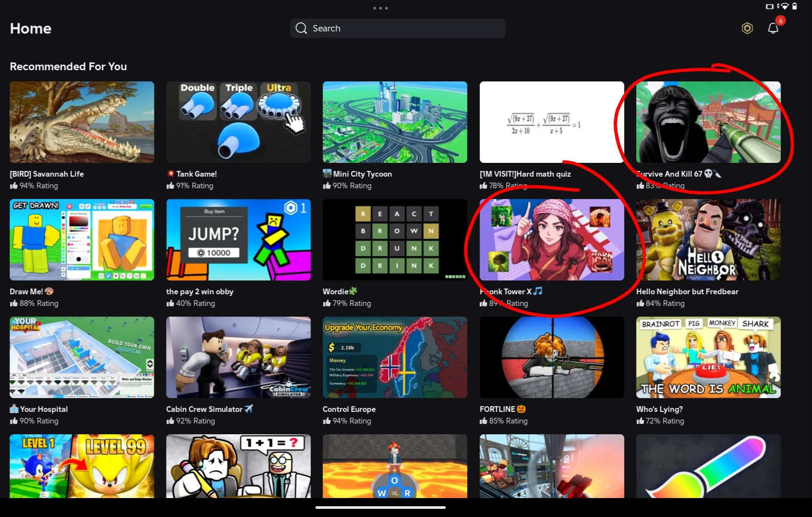Open Draw Me! game thumbnail

point(82,240)
